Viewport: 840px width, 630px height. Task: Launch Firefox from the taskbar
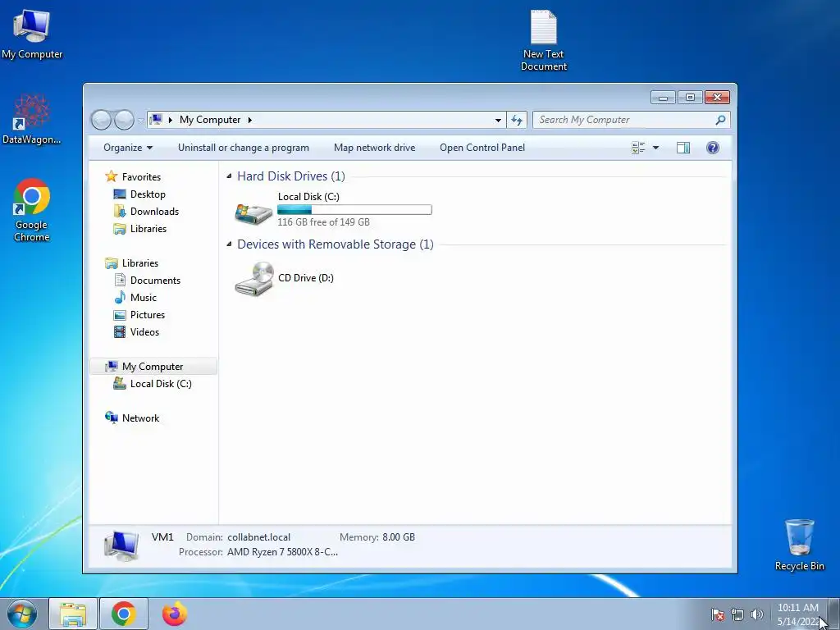[174, 614]
